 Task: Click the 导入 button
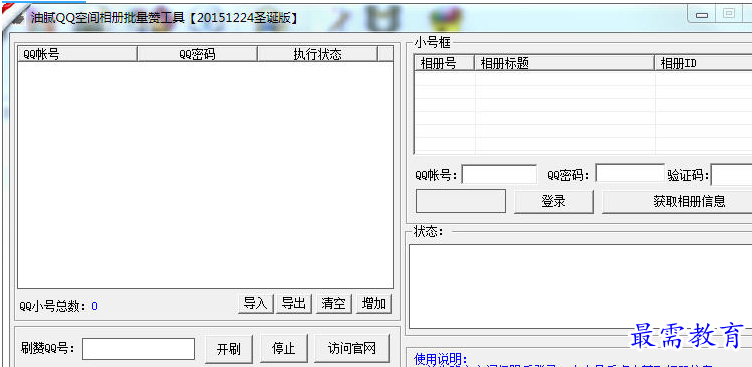256,304
